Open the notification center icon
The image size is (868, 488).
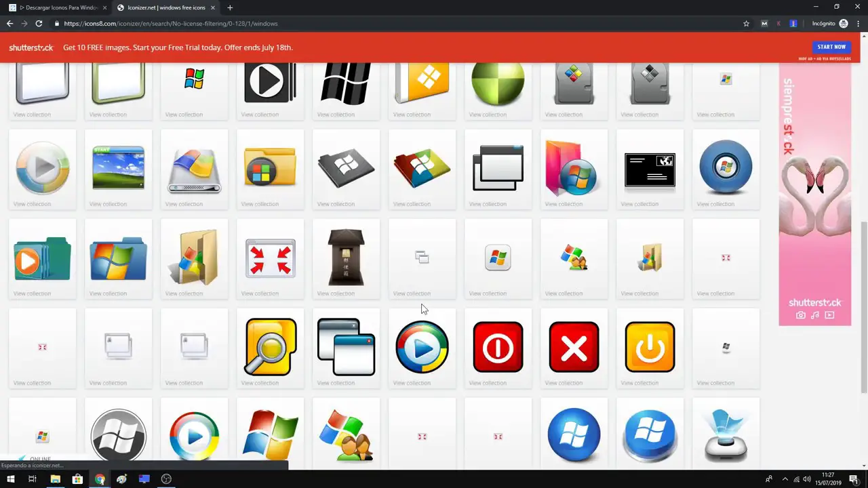854,479
